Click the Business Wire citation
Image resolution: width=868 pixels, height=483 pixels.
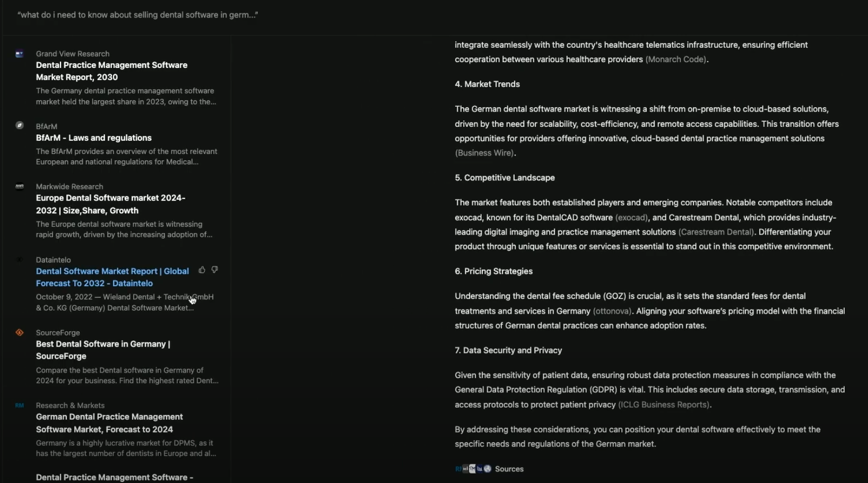click(484, 153)
